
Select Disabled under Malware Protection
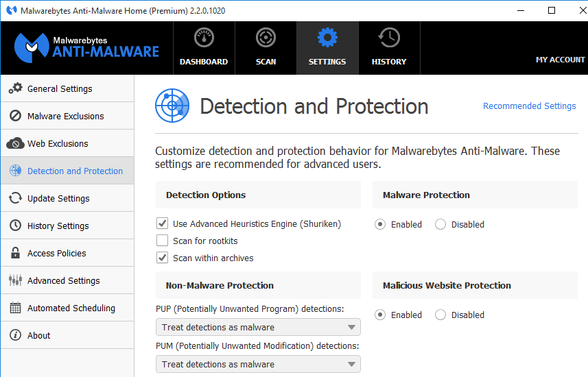pyautogui.click(x=440, y=224)
